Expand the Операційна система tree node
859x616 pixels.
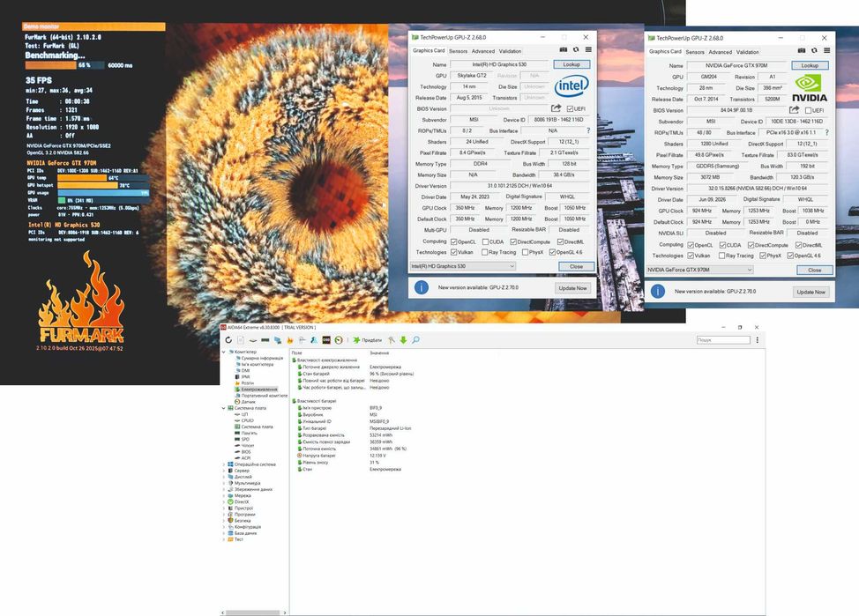[x=223, y=464]
